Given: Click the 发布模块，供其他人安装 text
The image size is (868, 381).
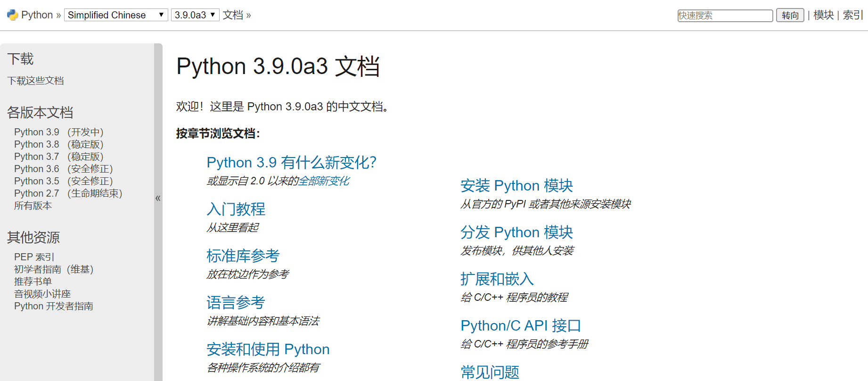Looking at the screenshot, I should coord(517,251).
